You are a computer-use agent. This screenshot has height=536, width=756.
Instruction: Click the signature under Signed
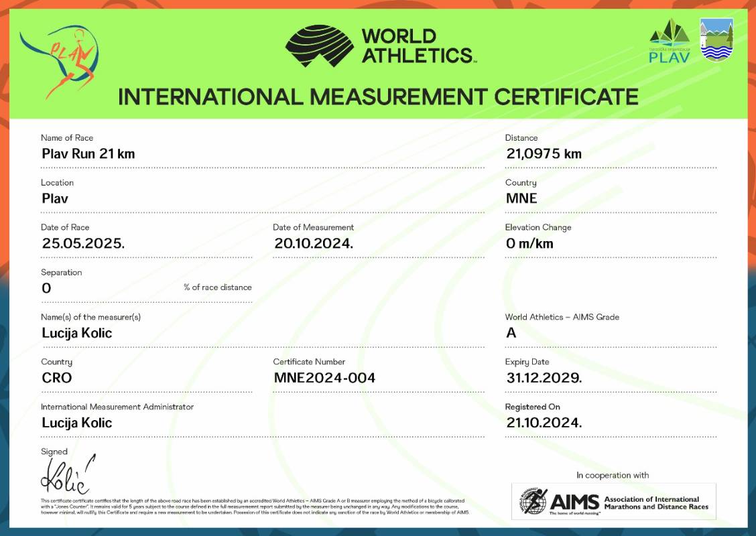click(68, 475)
